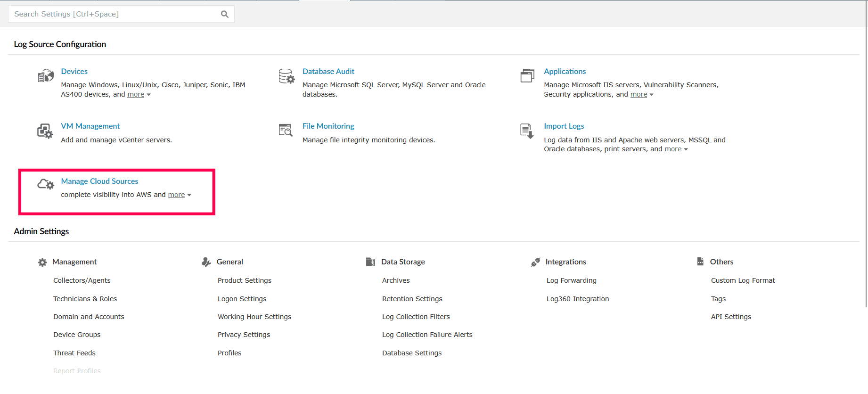Focus the Search Settings input field

coord(113,14)
